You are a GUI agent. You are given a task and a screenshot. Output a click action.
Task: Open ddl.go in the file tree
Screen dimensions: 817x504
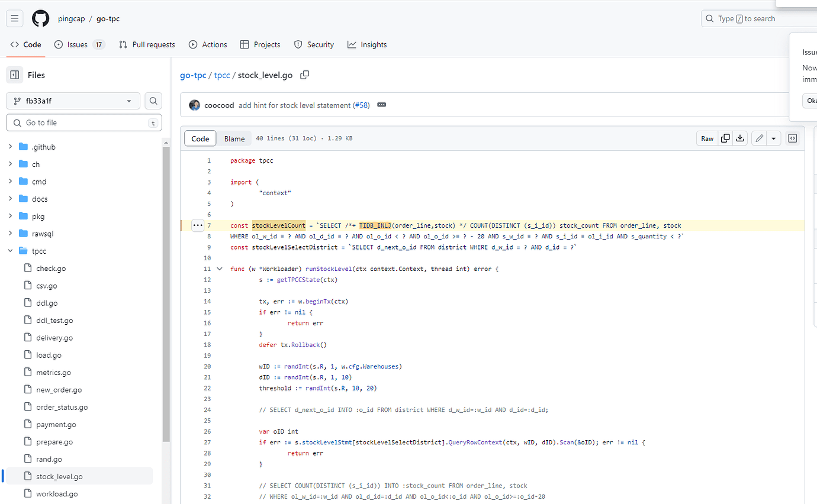(x=47, y=303)
